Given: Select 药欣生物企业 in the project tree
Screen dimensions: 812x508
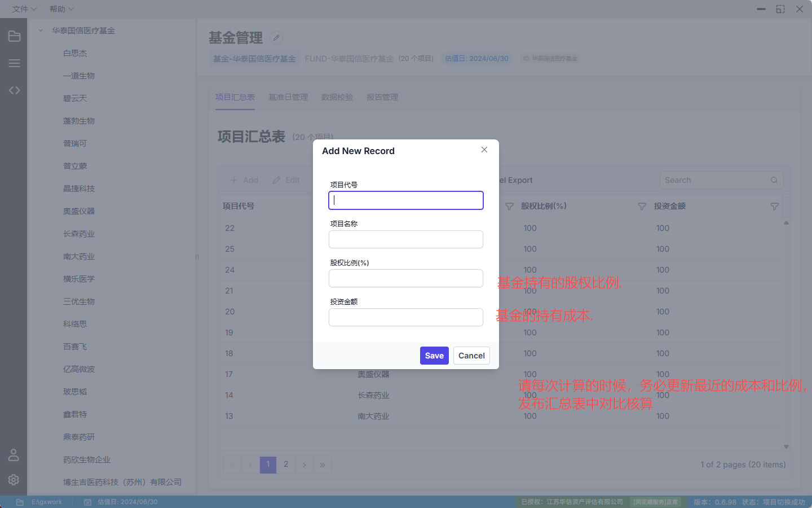Looking at the screenshot, I should click(x=87, y=459).
